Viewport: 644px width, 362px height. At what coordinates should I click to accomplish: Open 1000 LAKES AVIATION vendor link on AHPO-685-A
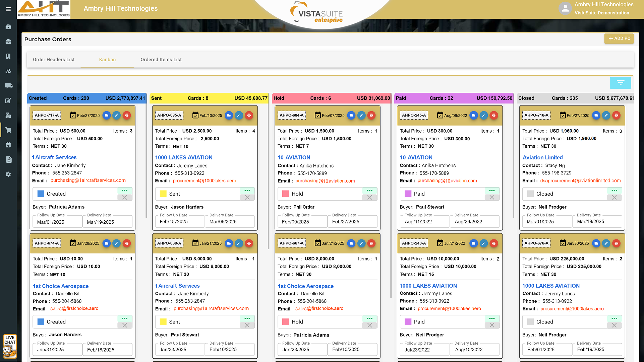(x=184, y=157)
